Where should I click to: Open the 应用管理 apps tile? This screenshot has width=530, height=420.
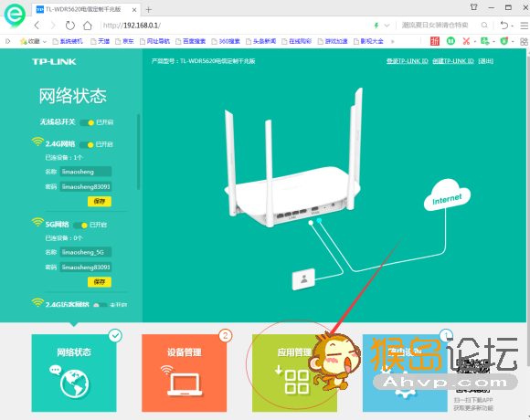coord(294,373)
